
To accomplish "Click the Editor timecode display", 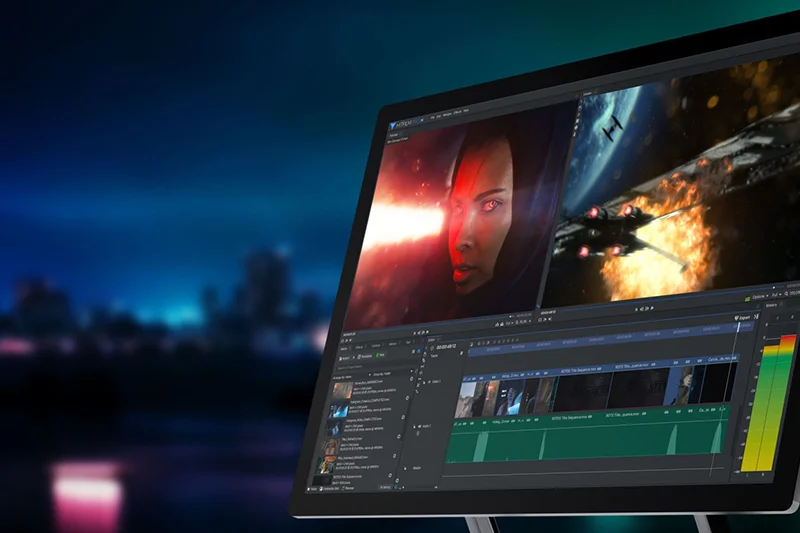I will (446, 347).
